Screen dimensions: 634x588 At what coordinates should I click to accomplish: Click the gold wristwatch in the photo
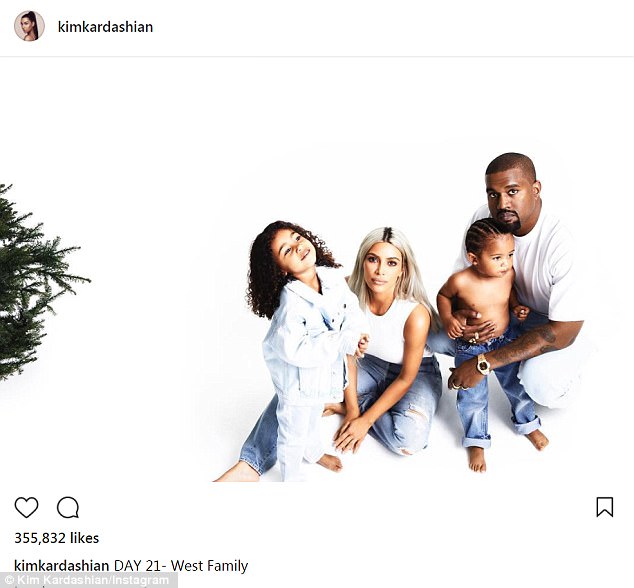pyautogui.click(x=483, y=364)
